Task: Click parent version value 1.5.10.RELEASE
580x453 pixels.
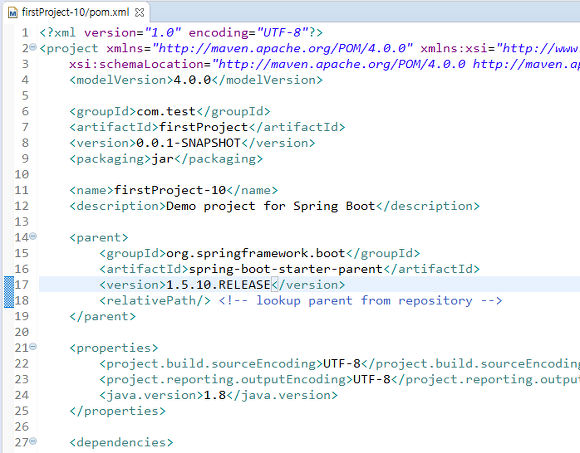Action: pos(218,285)
